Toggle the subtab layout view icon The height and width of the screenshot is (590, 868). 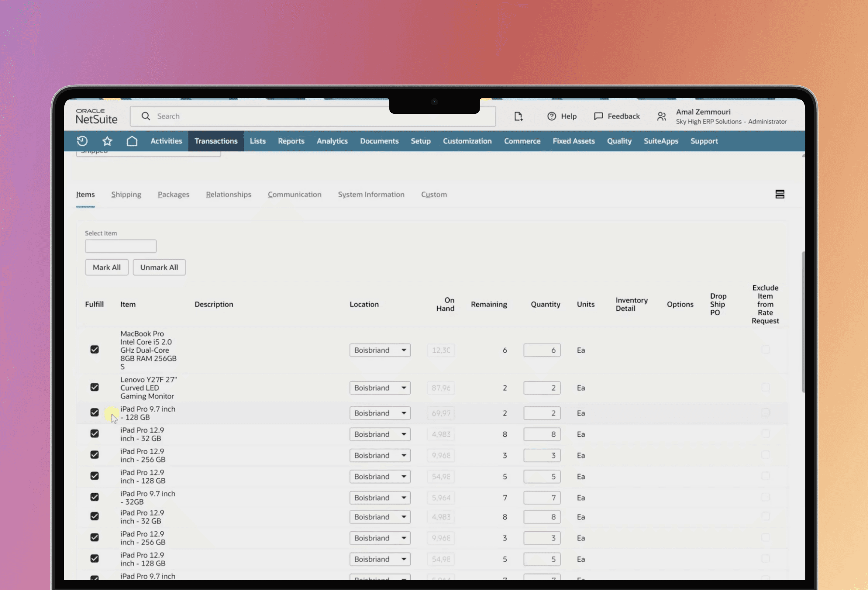780,194
